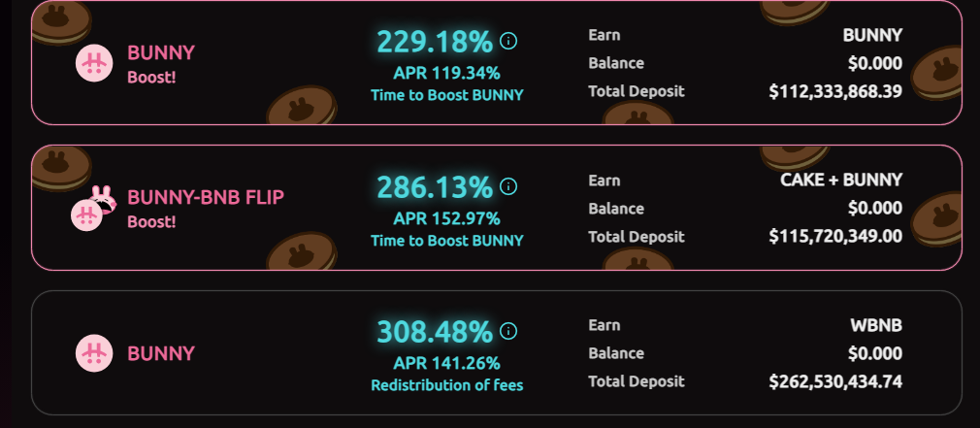Viewport: 980px width, 428px height.
Task: Click CAKE + BUNNY earn label
Action: pyautogui.click(x=841, y=180)
